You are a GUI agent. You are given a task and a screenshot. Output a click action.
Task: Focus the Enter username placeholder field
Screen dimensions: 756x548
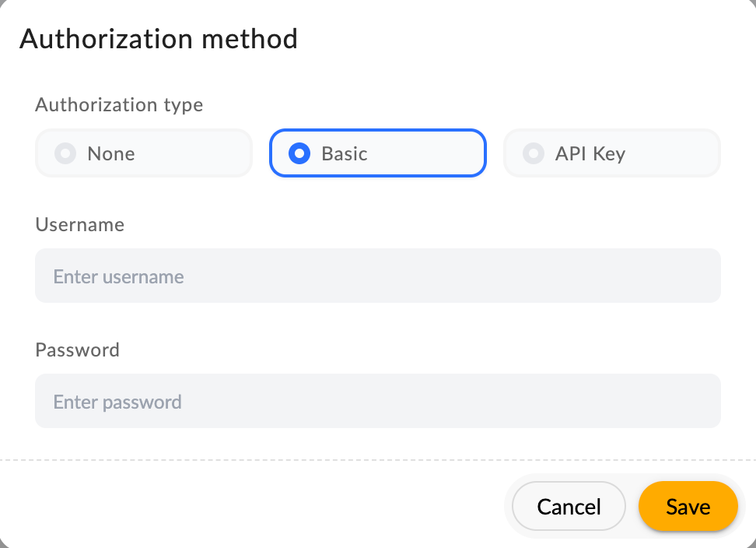pos(377,275)
